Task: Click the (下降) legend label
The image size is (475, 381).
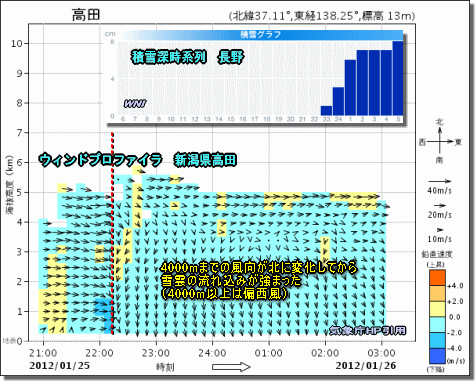Action: coord(436,369)
